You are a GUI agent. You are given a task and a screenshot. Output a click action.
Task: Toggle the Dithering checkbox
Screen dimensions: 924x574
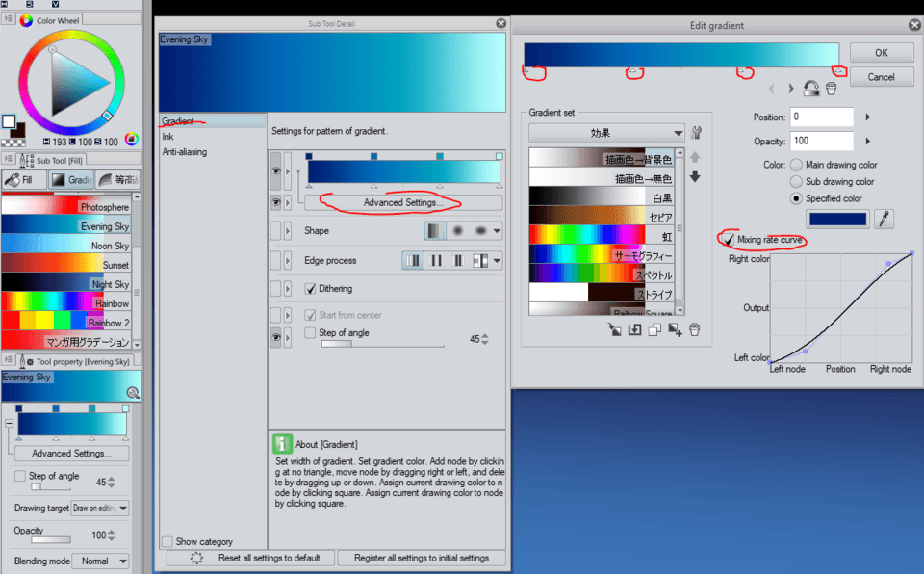[x=310, y=289]
